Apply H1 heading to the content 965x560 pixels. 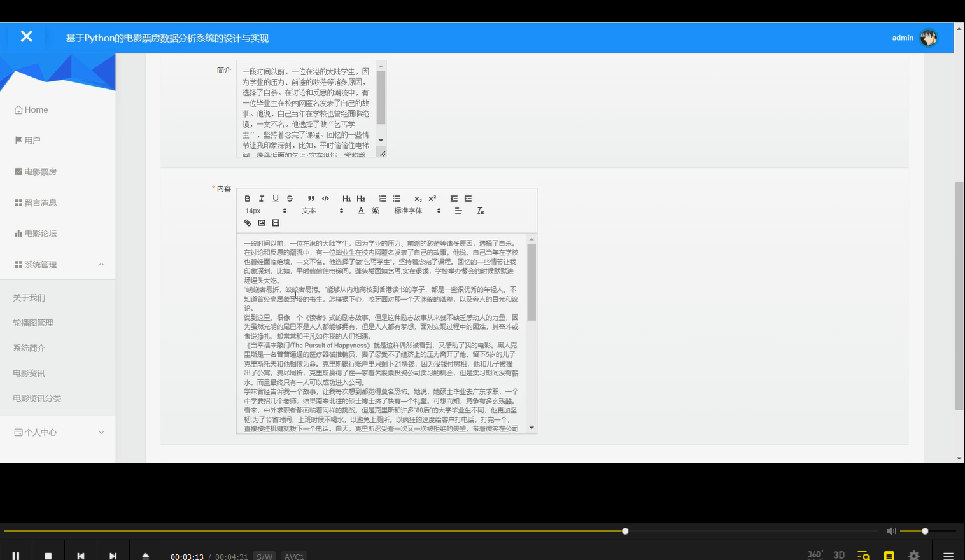click(347, 199)
